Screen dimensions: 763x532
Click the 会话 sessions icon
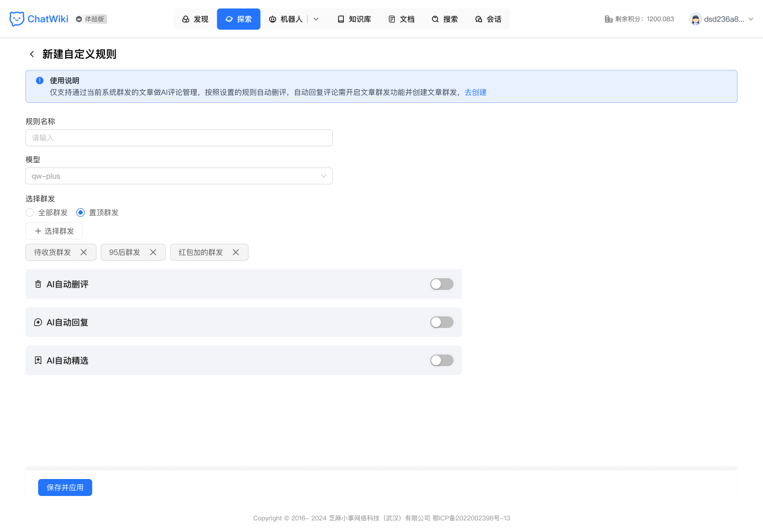tap(478, 19)
